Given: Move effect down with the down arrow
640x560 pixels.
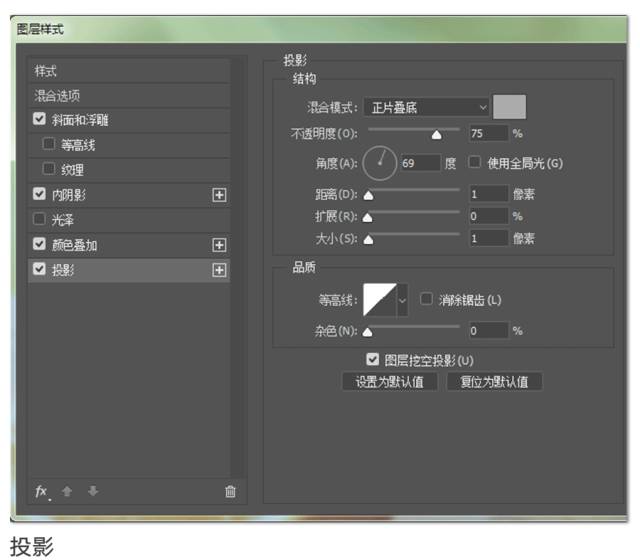Looking at the screenshot, I should [x=93, y=491].
